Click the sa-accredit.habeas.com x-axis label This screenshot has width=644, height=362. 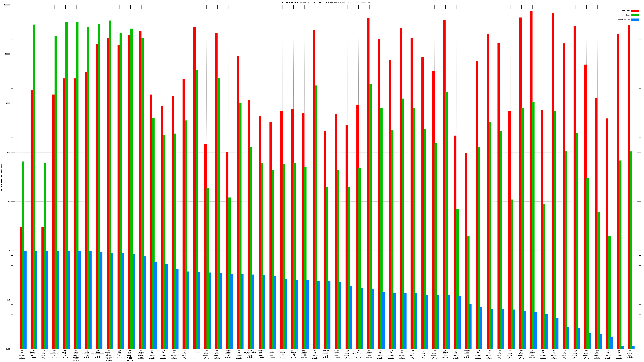[x=250, y=354]
